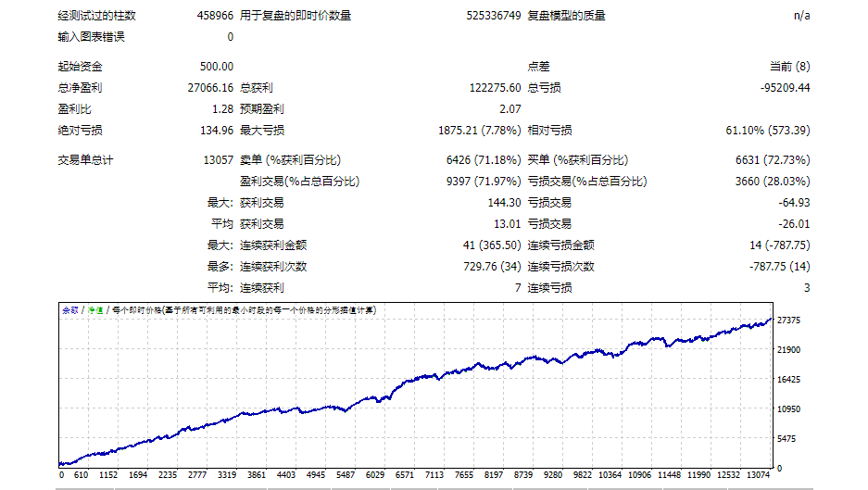
Task: Select the maximal drawdown value 1875.21 (7.78%)
Action: [x=480, y=130]
